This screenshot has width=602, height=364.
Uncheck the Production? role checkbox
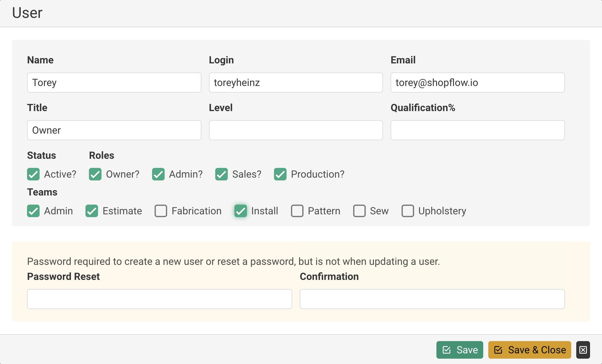[280, 174]
